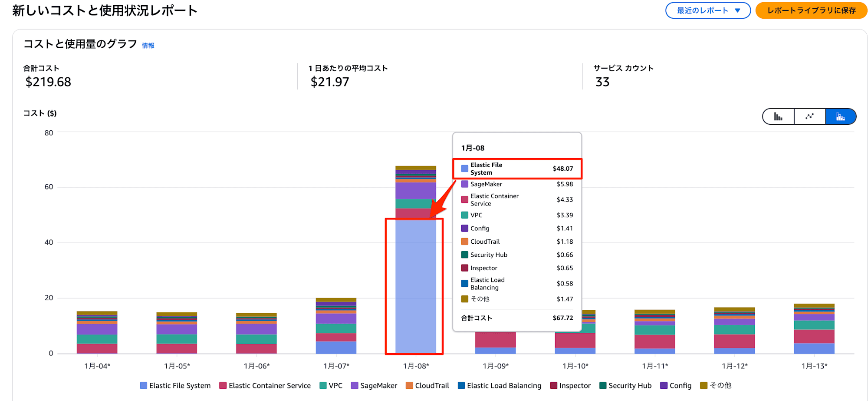Click the 1月-09* axis label
Screen dimensions: 868x401
pos(496,366)
